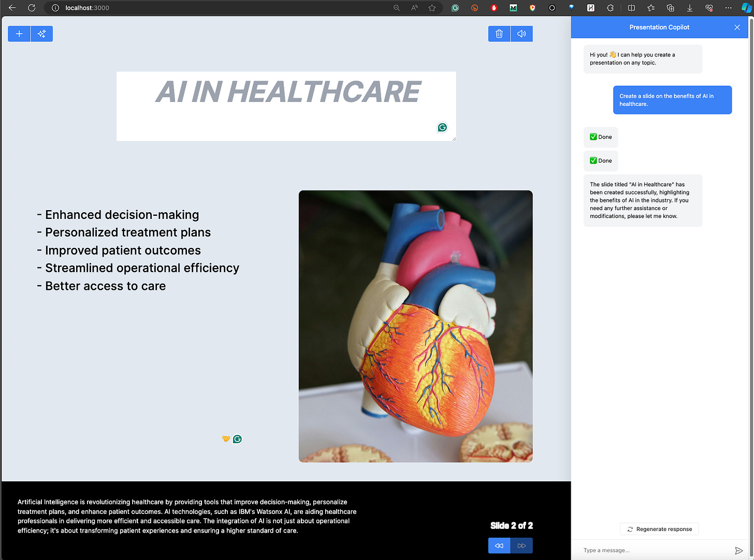The image size is (754, 560).
Task: Click the handshake emoji on the slide
Action: pyautogui.click(x=226, y=438)
